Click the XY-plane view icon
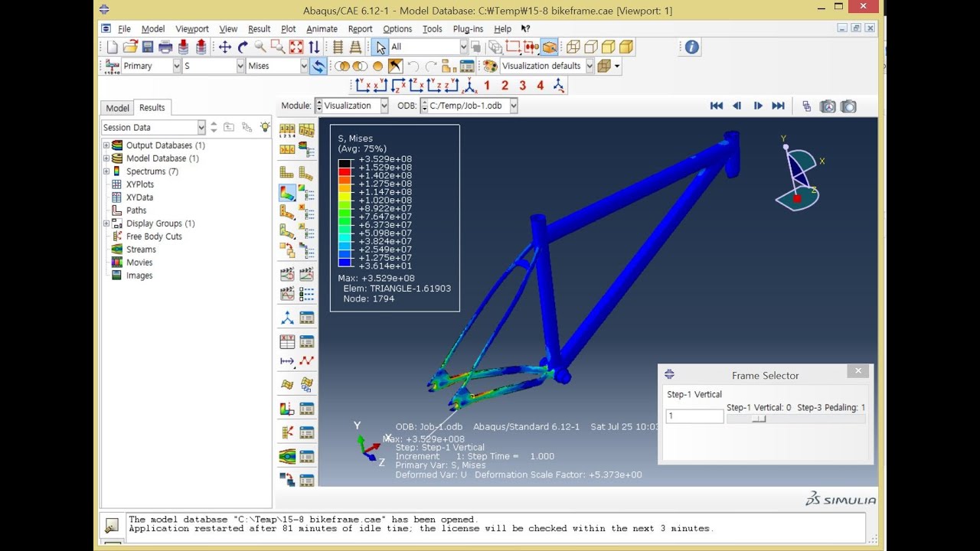 click(364, 86)
